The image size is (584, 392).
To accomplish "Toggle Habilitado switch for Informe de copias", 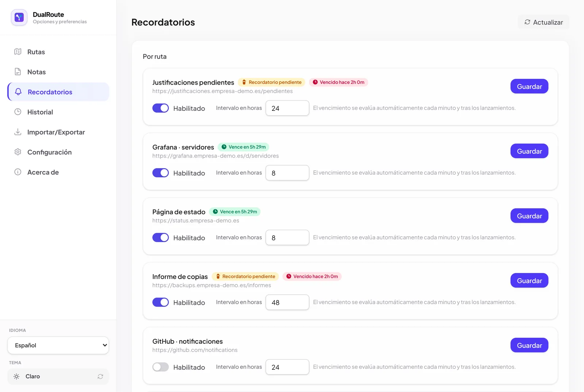I will pyautogui.click(x=161, y=302).
